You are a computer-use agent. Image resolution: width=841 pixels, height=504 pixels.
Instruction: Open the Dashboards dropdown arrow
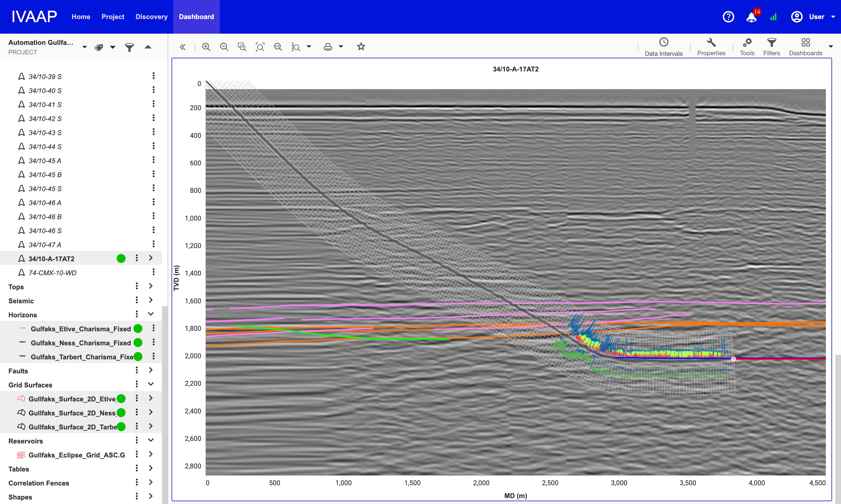pos(831,47)
